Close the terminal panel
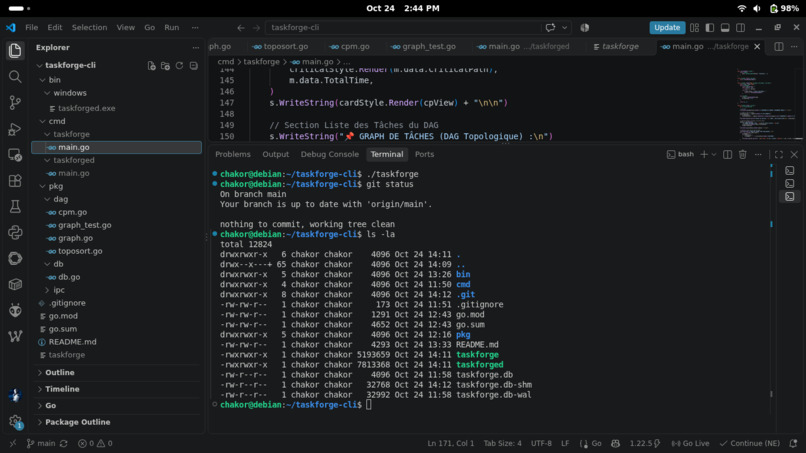This screenshot has width=806, height=453. click(794, 154)
